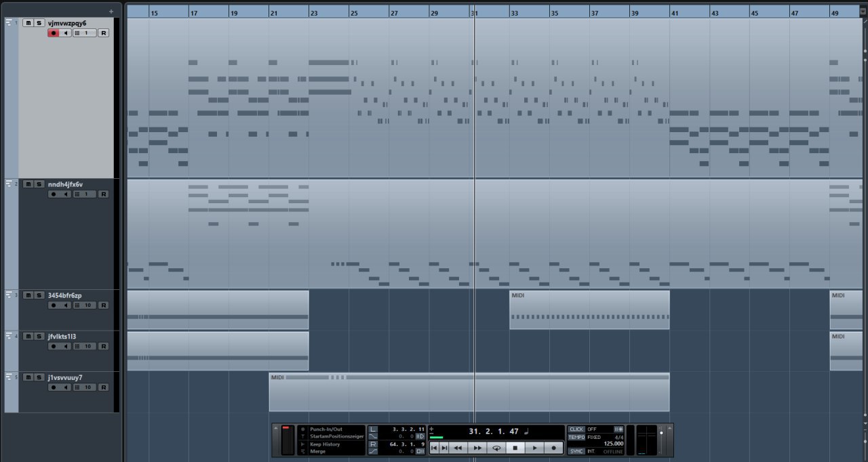
Task: Toggle monitor speaker on track nndh4jfx6v
Action: [66, 194]
